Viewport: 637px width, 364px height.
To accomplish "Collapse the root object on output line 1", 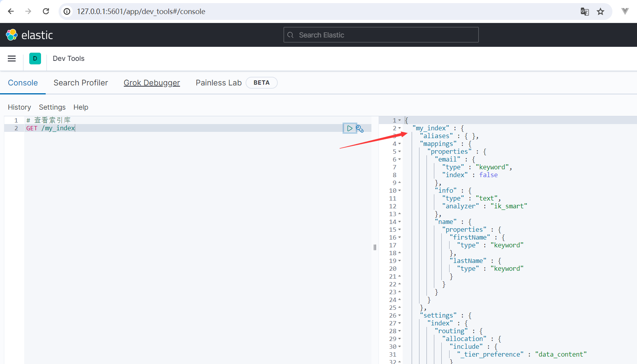I will click(400, 121).
